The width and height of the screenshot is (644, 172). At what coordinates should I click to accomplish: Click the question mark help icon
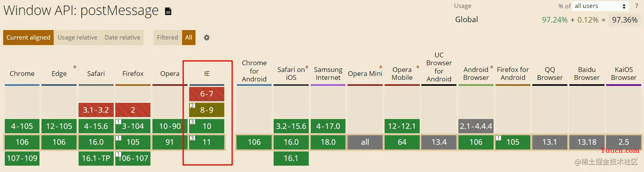[636, 6]
